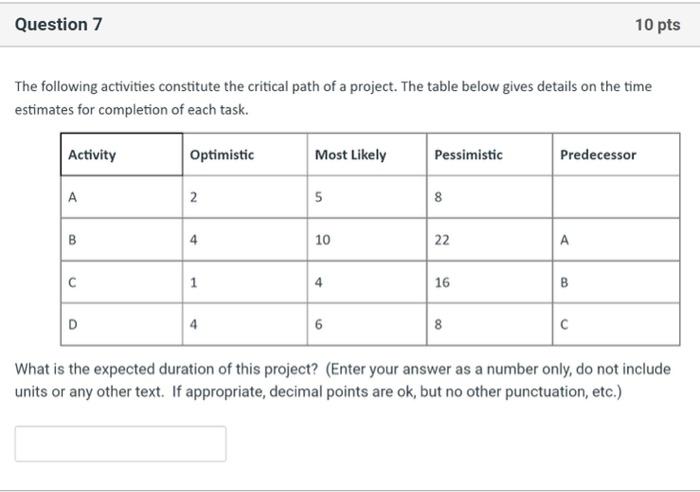Click the Most Likely column header
This screenshot has height=492, width=700.
point(350,155)
